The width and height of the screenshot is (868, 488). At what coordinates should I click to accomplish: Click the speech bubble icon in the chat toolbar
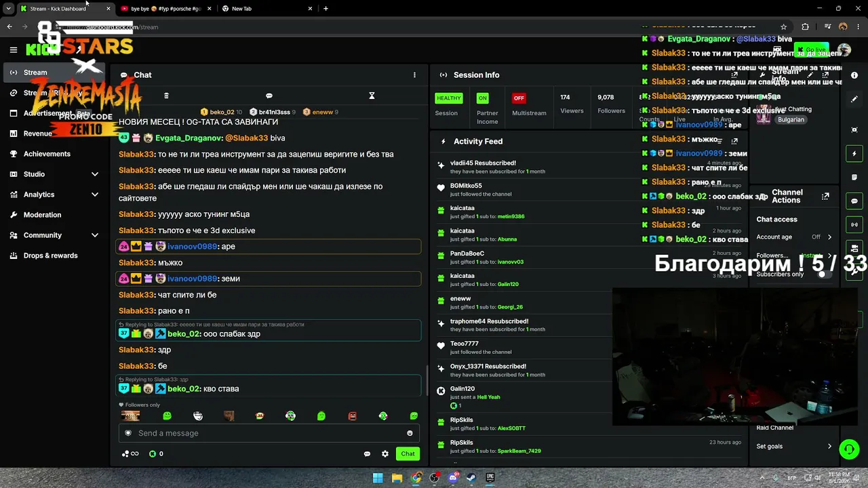click(x=269, y=96)
